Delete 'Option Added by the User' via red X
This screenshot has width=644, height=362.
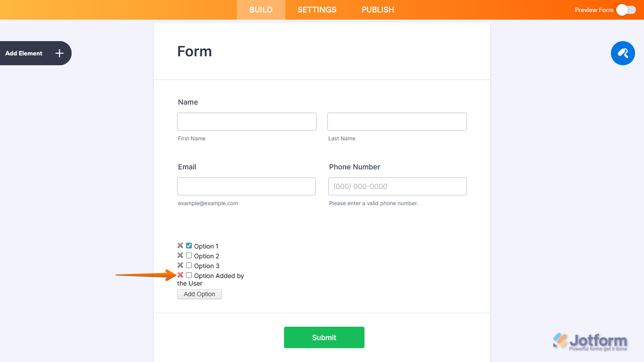coord(180,275)
